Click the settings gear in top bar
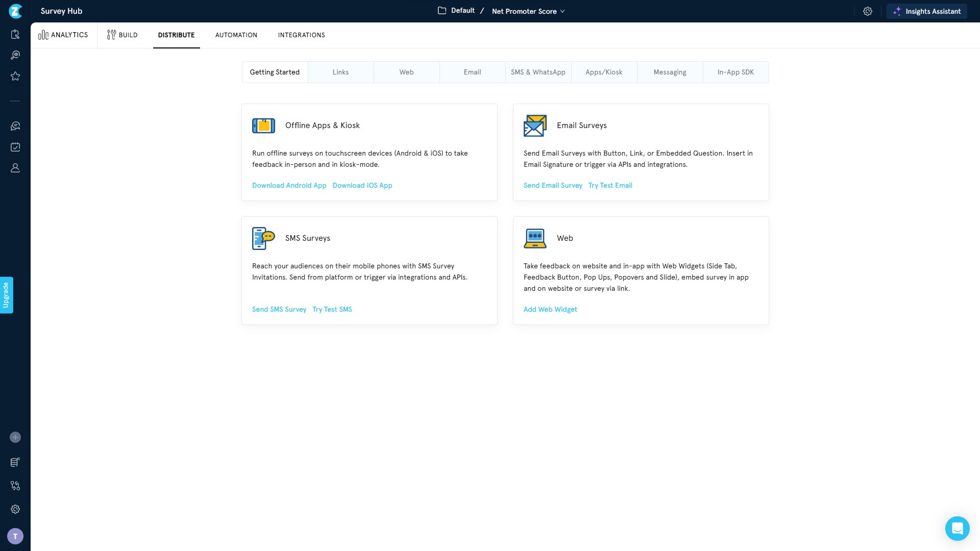980x551 pixels. click(x=868, y=11)
